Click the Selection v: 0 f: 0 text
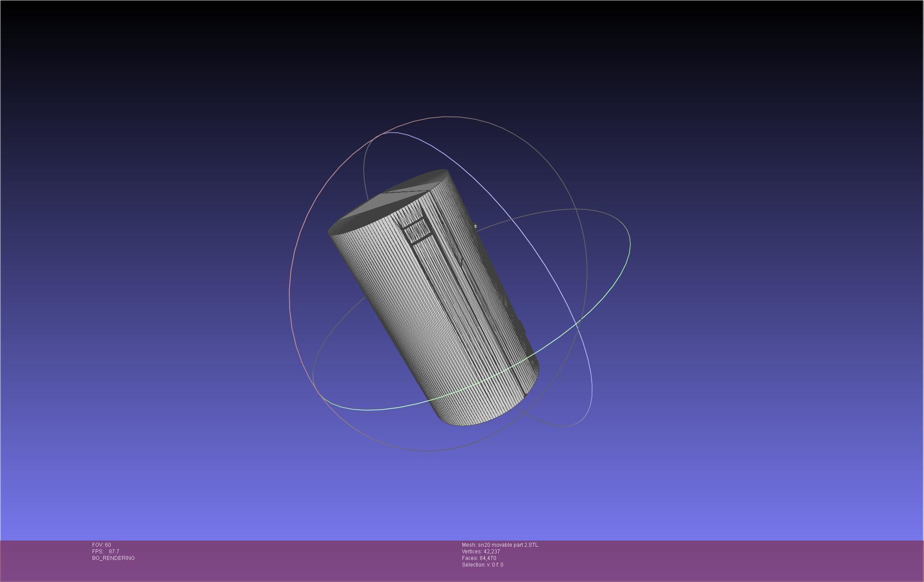The image size is (924, 582). point(482,565)
